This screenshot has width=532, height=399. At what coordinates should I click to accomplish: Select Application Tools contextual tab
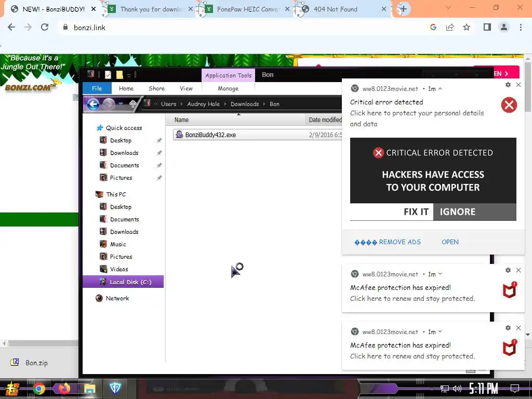pyautogui.click(x=229, y=75)
